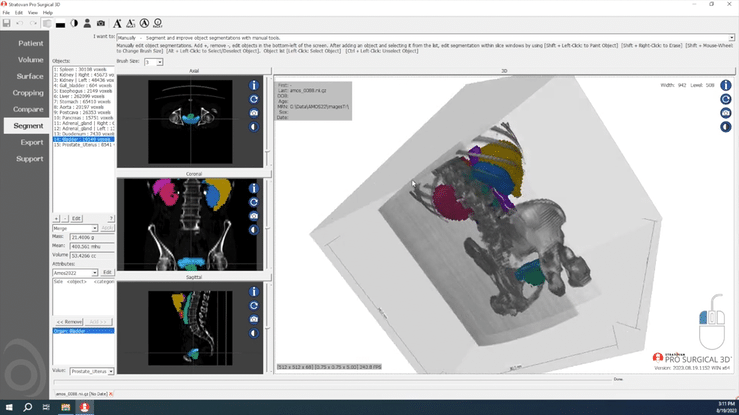This screenshot has width=739, height=415.
Task: Click the info icon on the Axial view
Action: click(254, 86)
